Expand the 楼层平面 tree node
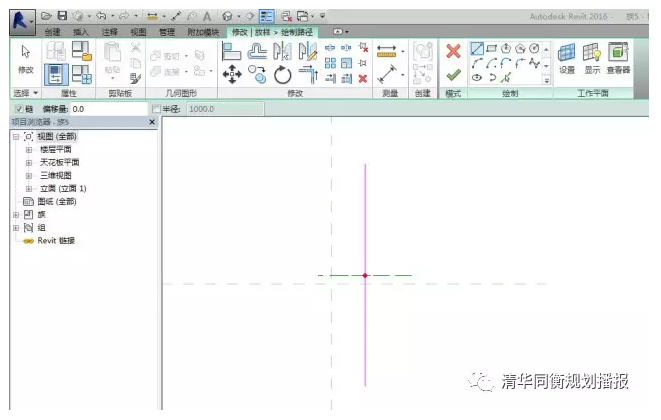 (29, 150)
